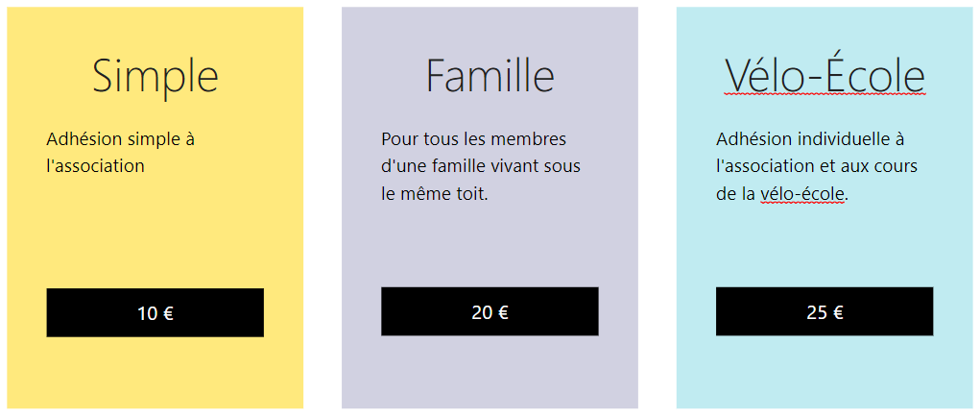This screenshot has height=418, width=980.
Task: Choose the 25 € Vélo-École button
Action: [825, 311]
